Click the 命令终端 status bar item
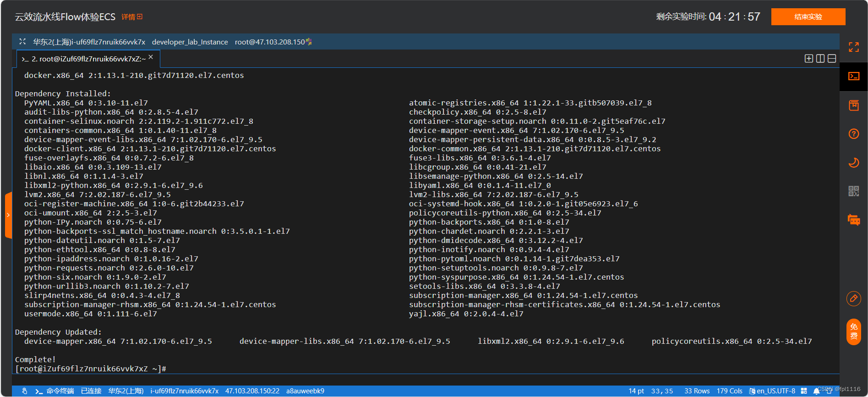 coord(55,391)
